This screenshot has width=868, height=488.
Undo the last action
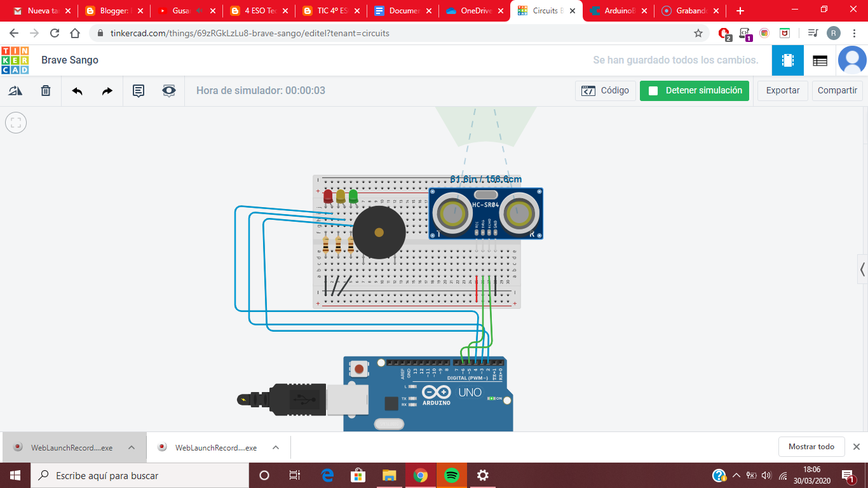[x=77, y=91]
